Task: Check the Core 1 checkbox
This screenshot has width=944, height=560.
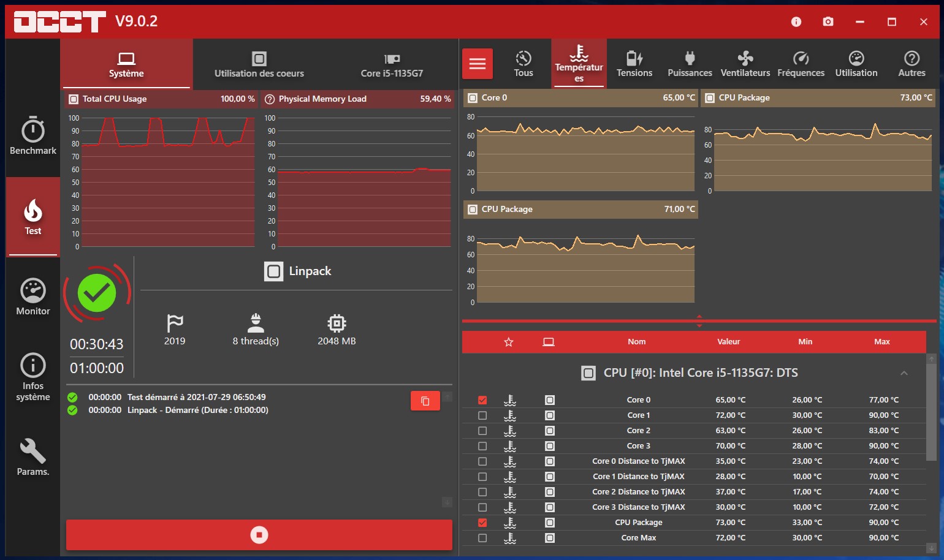Action: (482, 415)
